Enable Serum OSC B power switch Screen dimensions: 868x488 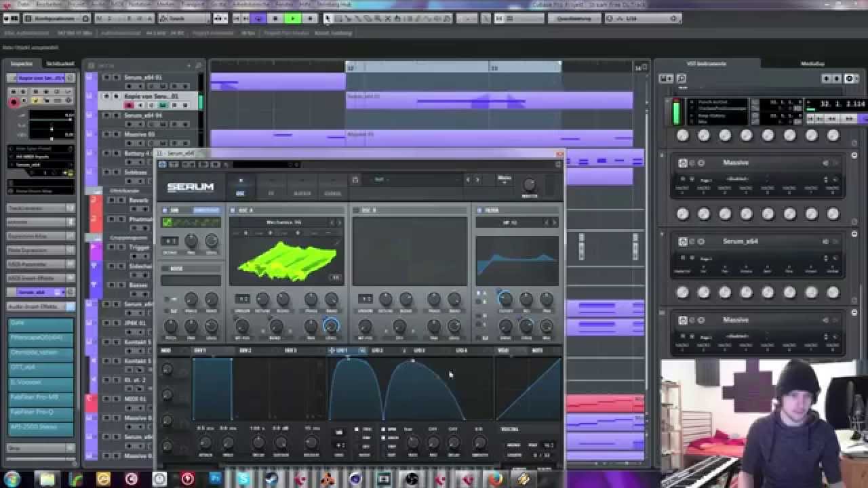tap(355, 211)
